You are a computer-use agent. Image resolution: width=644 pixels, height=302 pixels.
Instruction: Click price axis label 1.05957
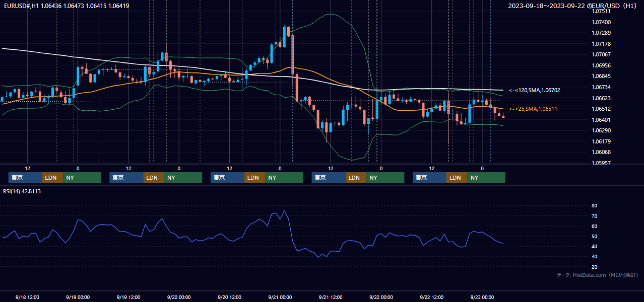(601, 163)
